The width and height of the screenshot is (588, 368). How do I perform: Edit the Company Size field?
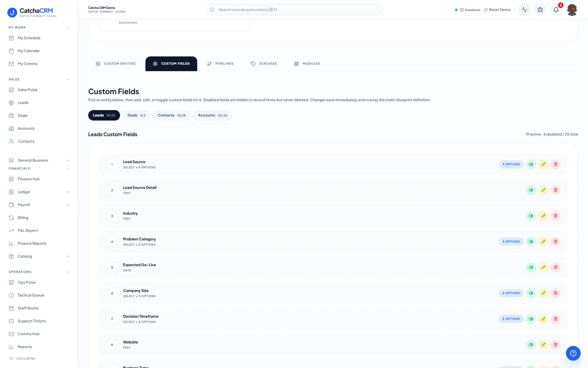click(543, 293)
